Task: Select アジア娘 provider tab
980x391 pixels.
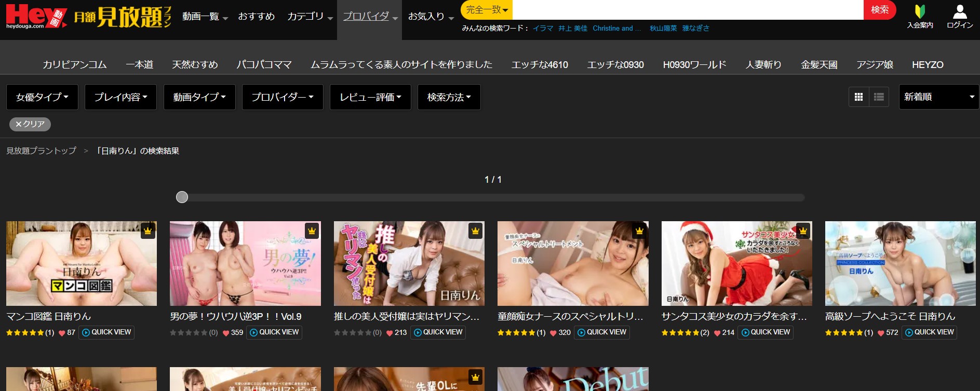Action: point(875,65)
